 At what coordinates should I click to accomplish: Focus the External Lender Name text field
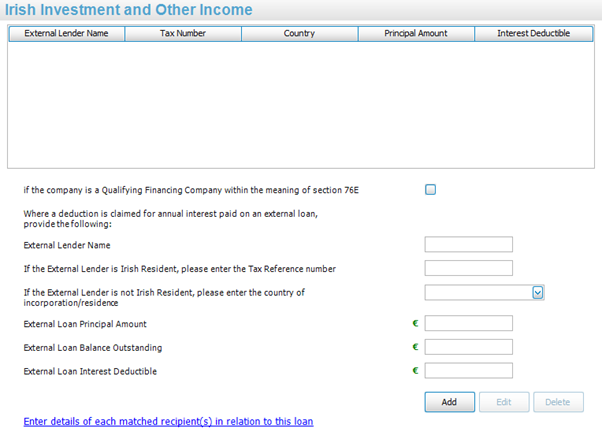468,245
